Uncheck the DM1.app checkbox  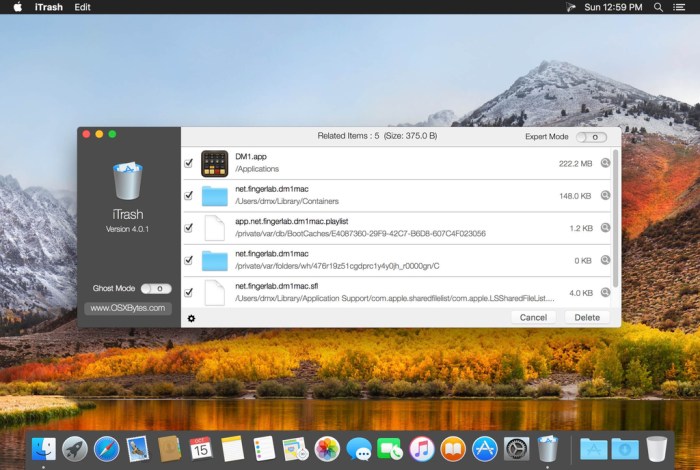click(188, 163)
